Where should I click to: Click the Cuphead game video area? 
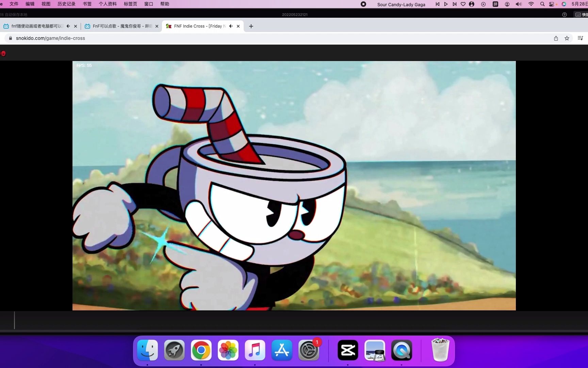294,186
